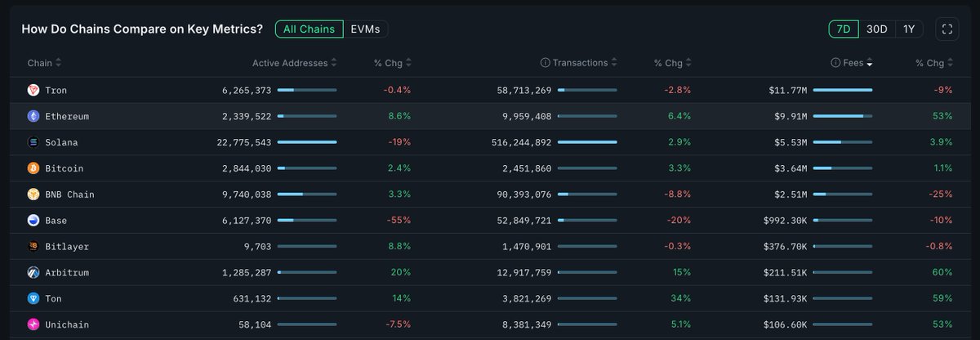This screenshot has width=980, height=340.
Task: Click the How Do Chains Compare heading
Action: point(142,29)
